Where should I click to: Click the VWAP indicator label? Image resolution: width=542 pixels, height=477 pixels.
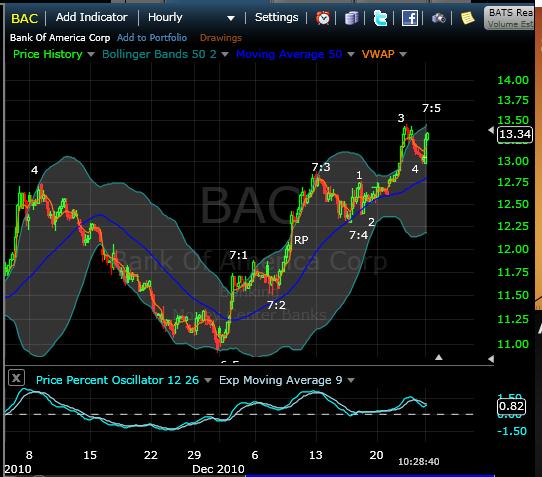coord(378,54)
